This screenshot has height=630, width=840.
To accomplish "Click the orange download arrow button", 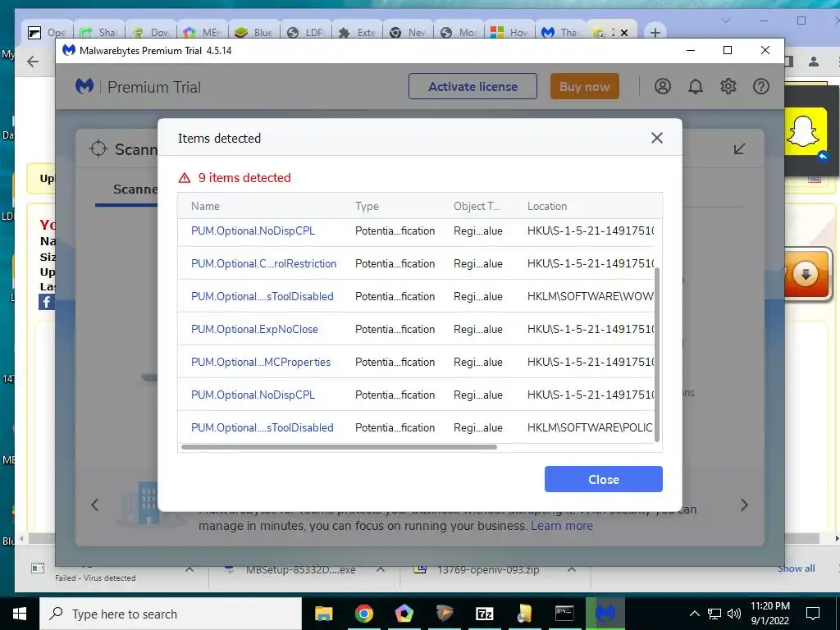I will click(806, 274).
